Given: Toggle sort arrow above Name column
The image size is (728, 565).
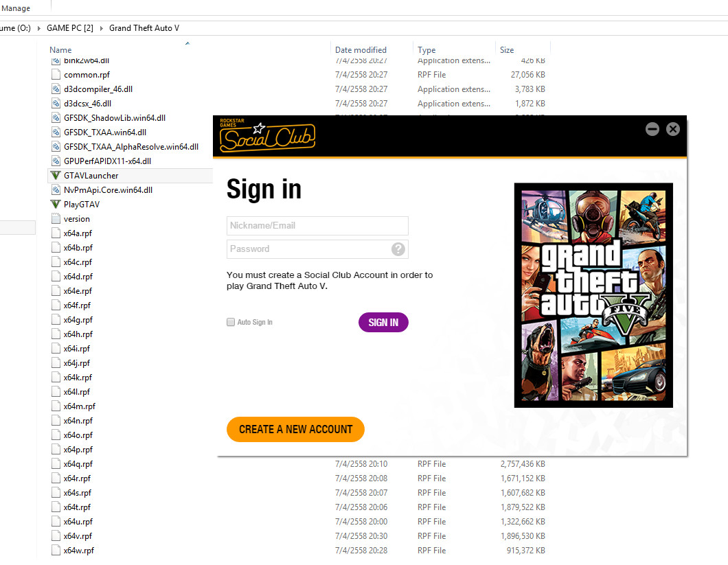Looking at the screenshot, I should pos(187,43).
